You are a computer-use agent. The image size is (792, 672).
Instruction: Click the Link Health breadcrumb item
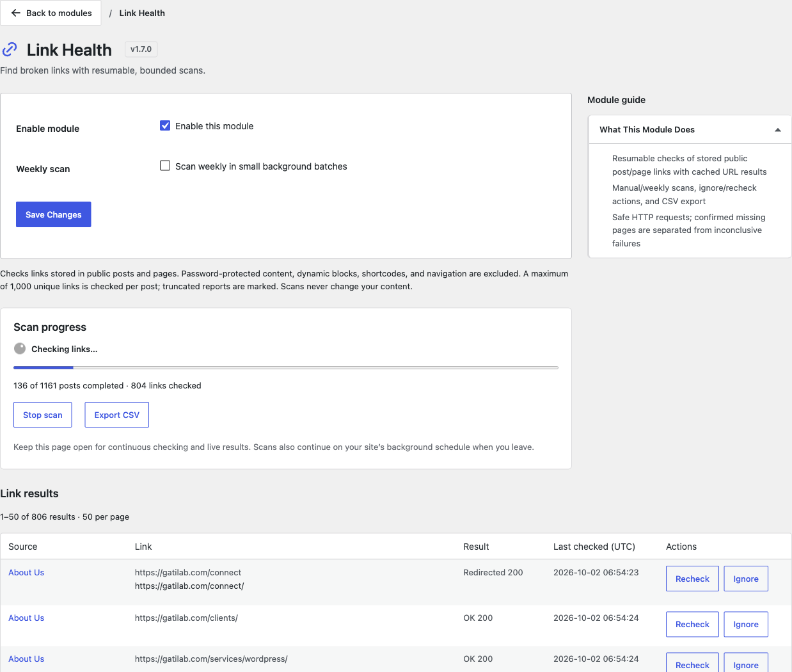142,13
